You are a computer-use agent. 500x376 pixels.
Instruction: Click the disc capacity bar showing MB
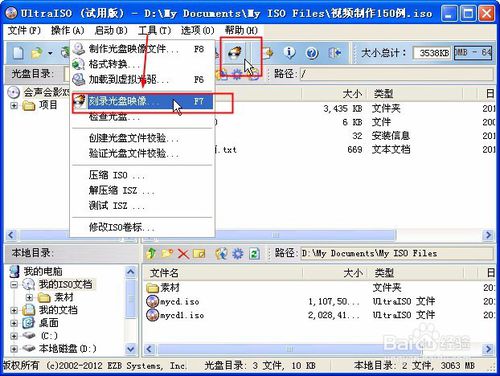[473, 53]
